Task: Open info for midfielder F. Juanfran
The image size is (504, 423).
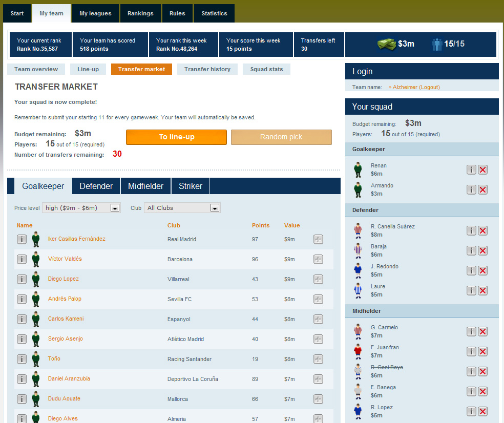Action: point(471,351)
